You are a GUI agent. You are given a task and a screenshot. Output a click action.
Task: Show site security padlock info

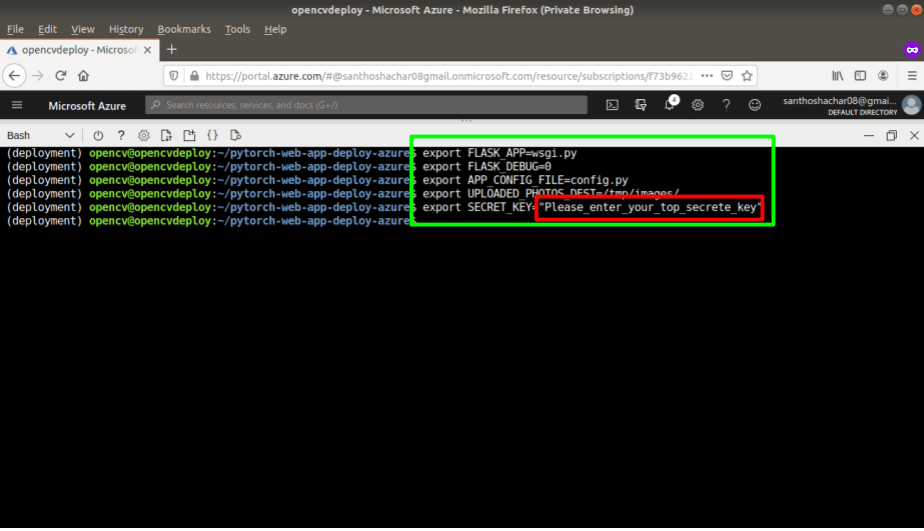[194, 75]
